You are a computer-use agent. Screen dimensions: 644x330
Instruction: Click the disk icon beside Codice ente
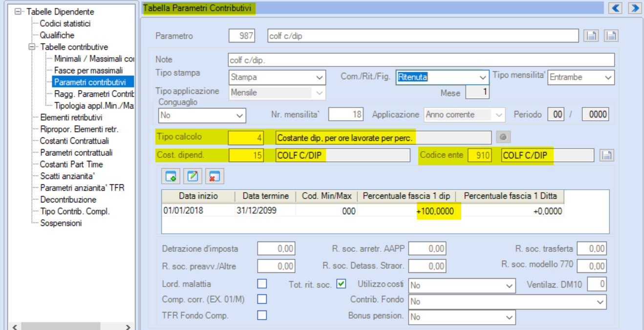[x=606, y=156]
